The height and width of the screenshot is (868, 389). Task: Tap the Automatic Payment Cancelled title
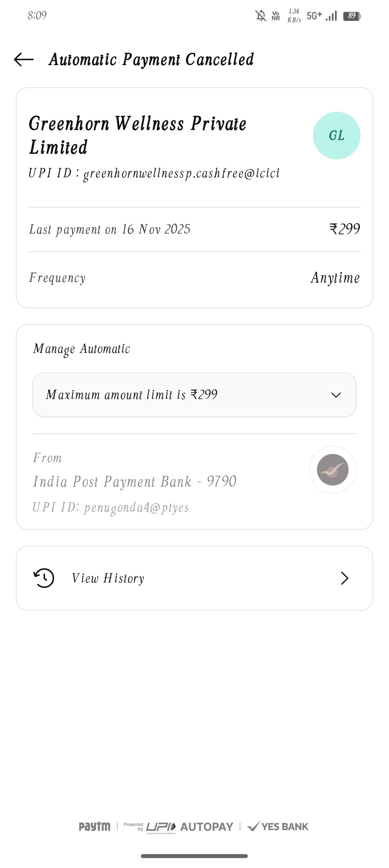[151, 59]
